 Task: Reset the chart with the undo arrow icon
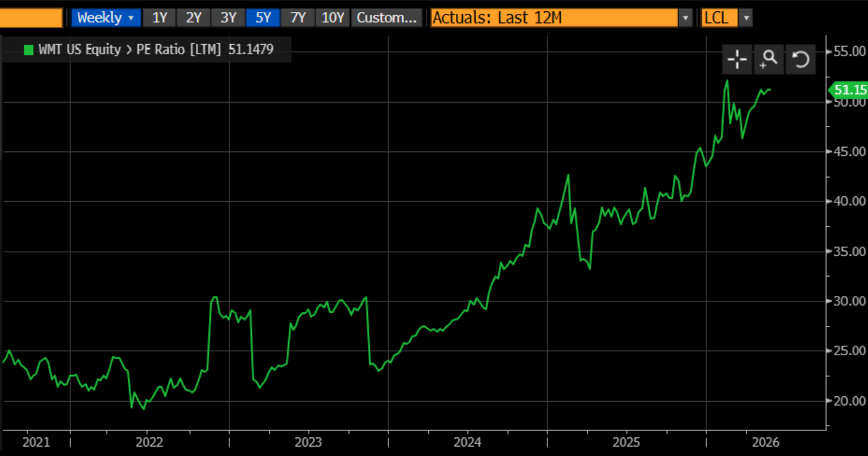[801, 60]
